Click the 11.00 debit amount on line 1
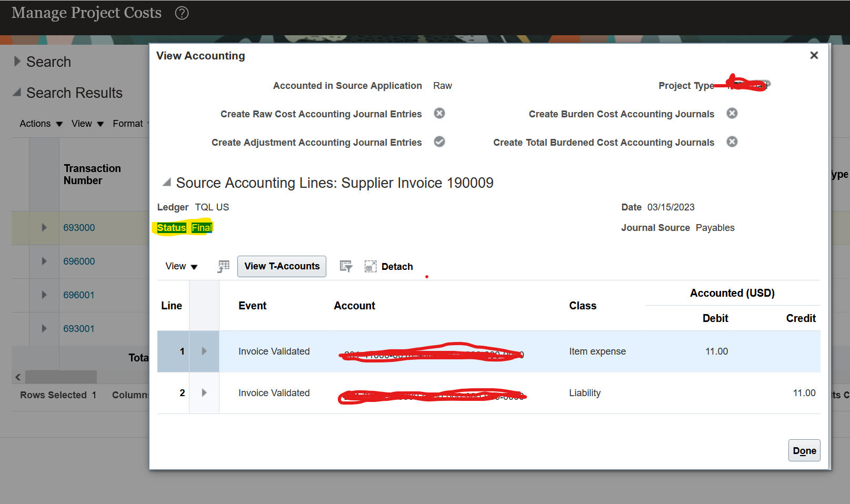The width and height of the screenshot is (850, 504). pos(716,351)
